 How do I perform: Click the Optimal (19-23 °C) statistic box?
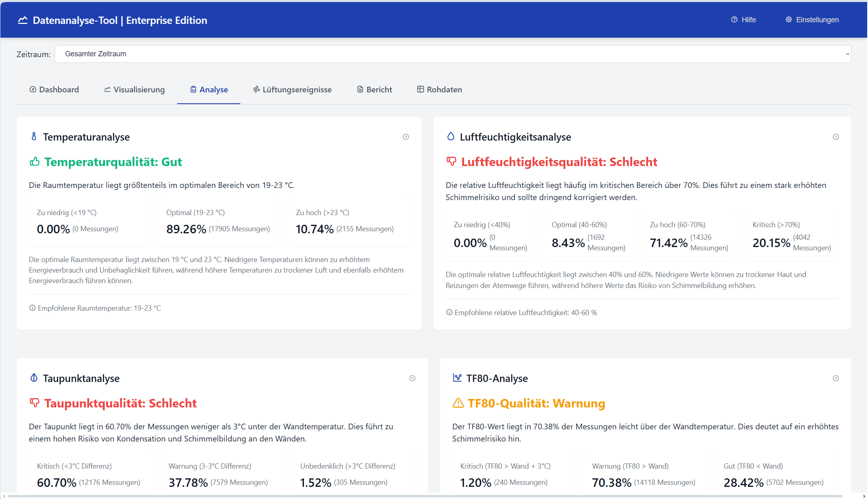(x=219, y=223)
